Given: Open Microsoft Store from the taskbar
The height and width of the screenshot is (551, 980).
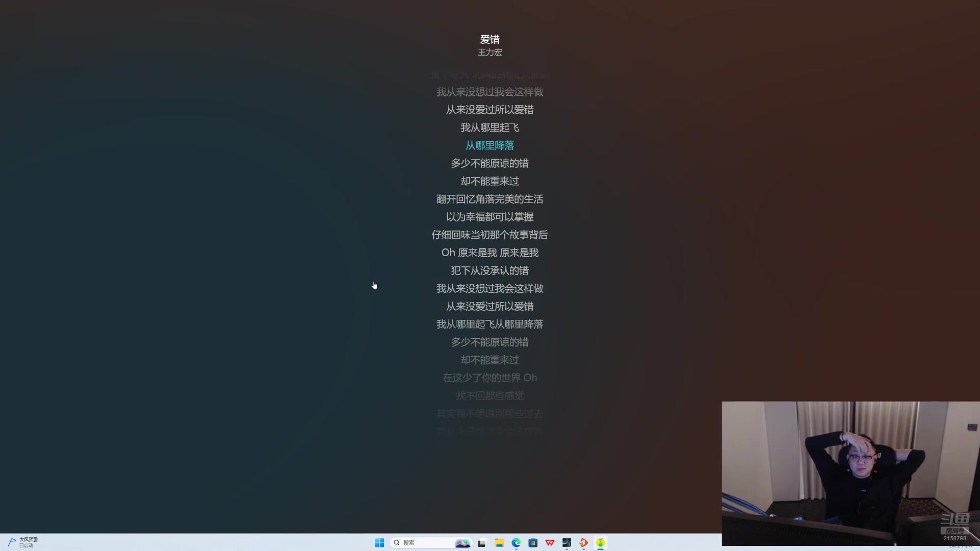Looking at the screenshot, I should (533, 543).
